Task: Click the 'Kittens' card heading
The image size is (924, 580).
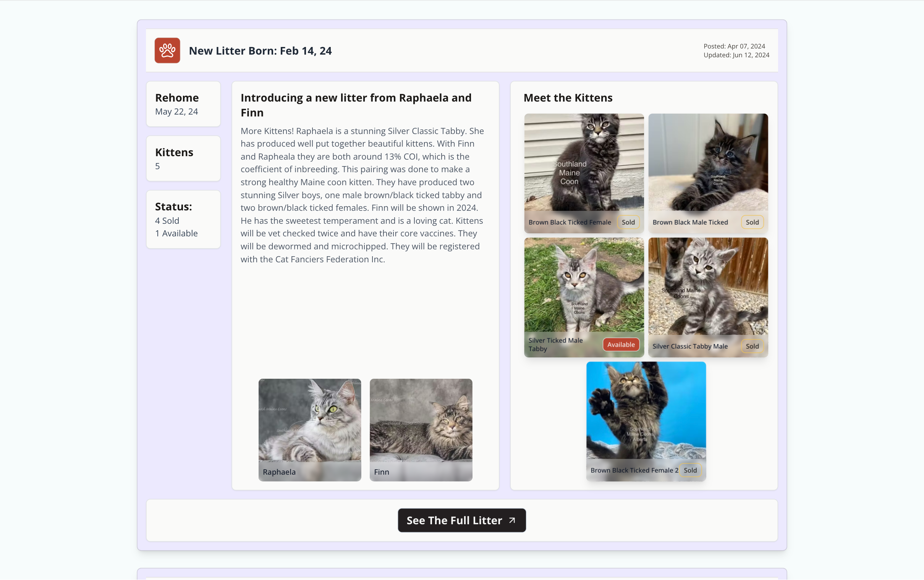Action: (x=174, y=152)
